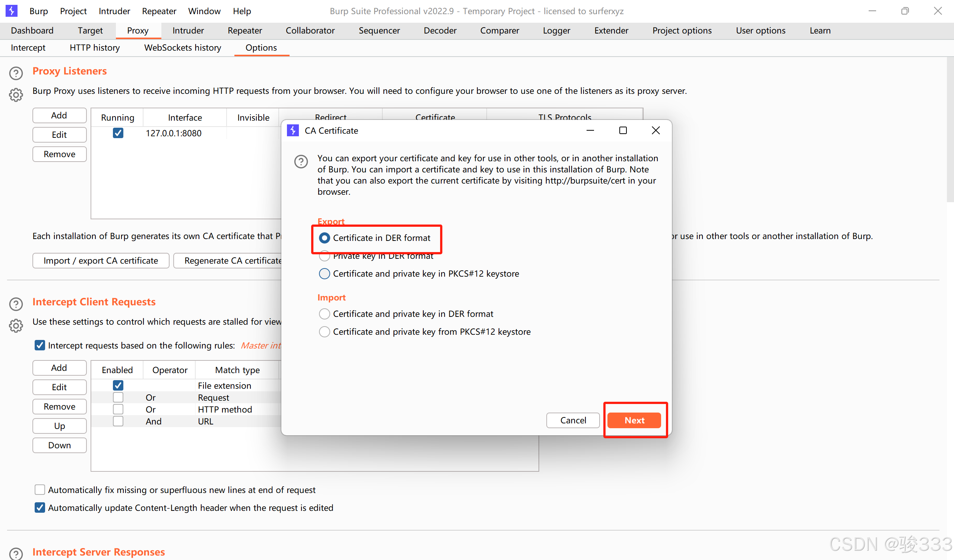The width and height of the screenshot is (954, 560).
Task: Click Burp Suite logo in title bar
Action: tap(11, 10)
